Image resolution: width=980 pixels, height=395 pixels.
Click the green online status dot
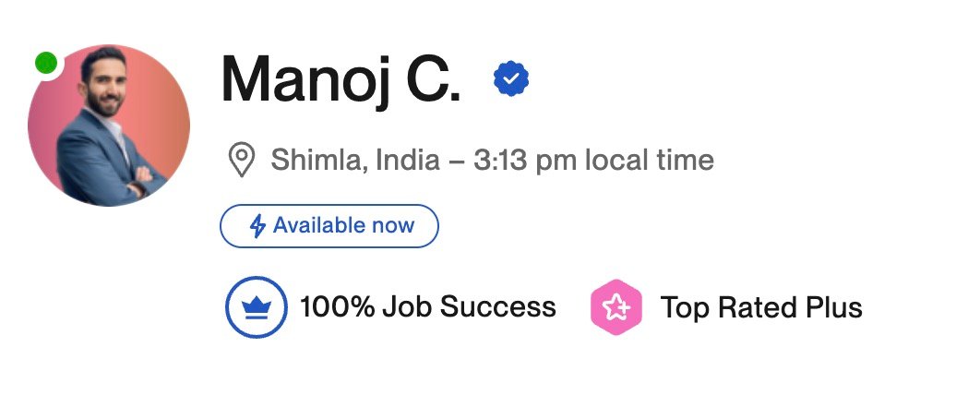pos(46,64)
